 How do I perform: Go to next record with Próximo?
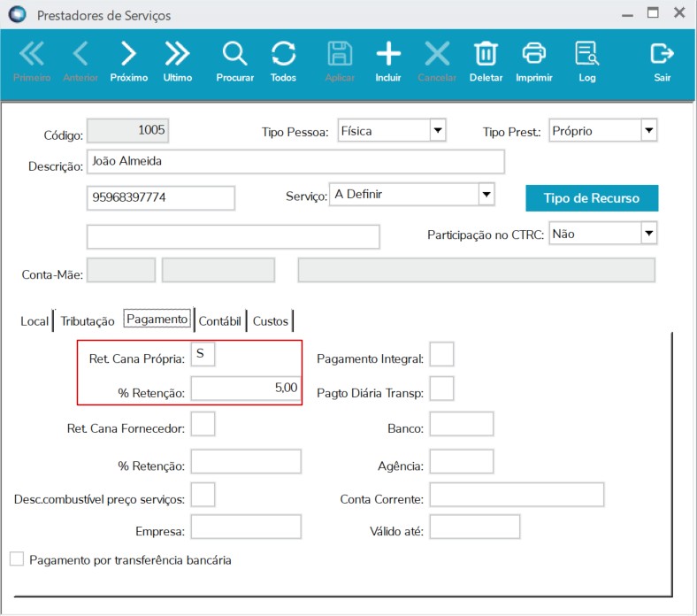coord(129,61)
